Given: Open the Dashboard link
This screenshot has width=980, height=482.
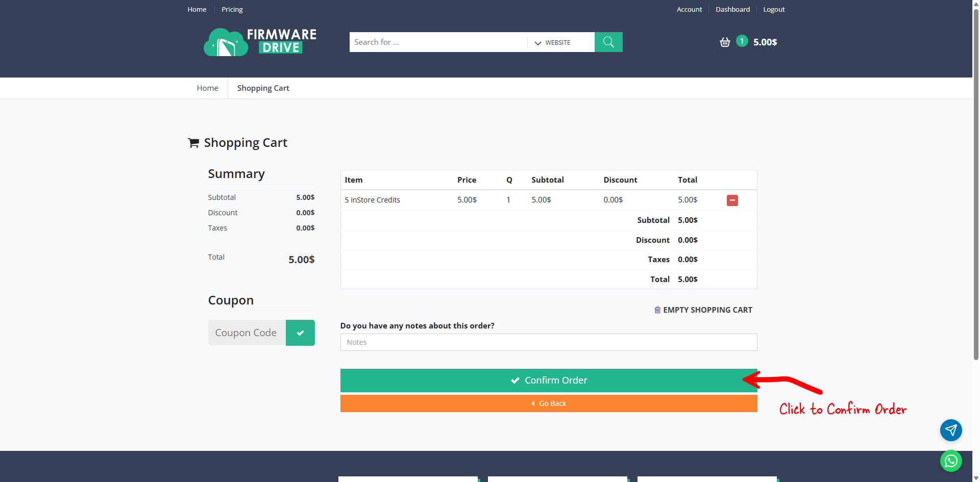Looking at the screenshot, I should (732, 9).
